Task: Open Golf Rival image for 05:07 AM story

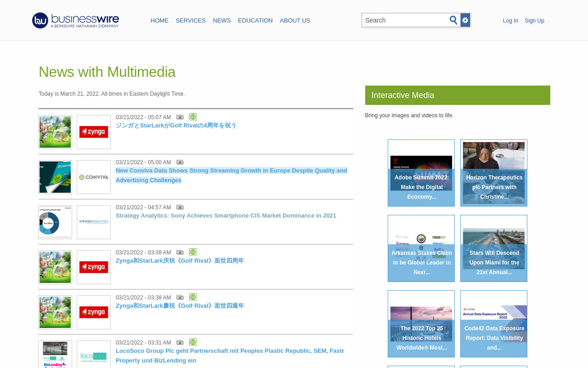Action: click(55, 132)
